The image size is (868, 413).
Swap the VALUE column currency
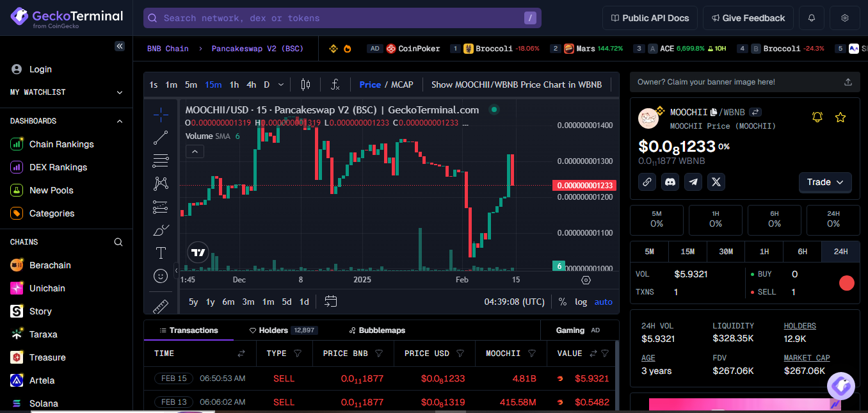click(x=593, y=353)
